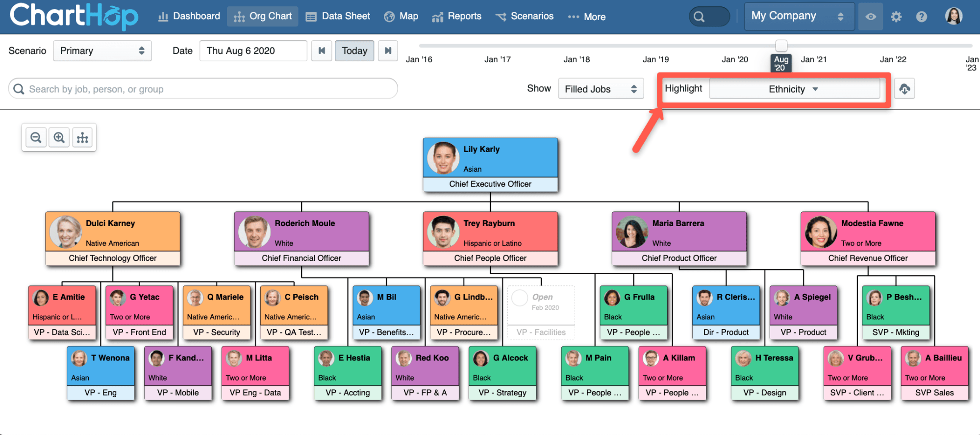This screenshot has width=980, height=435.
Task: Click the search by job, person, or group field
Action: pos(203,89)
